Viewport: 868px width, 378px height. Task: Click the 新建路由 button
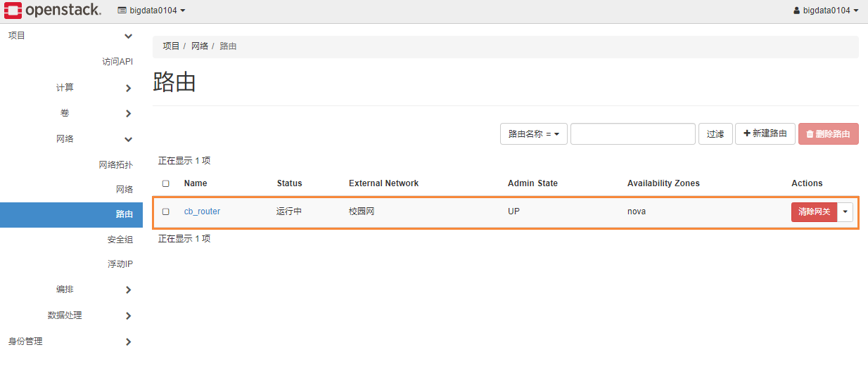tap(765, 134)
